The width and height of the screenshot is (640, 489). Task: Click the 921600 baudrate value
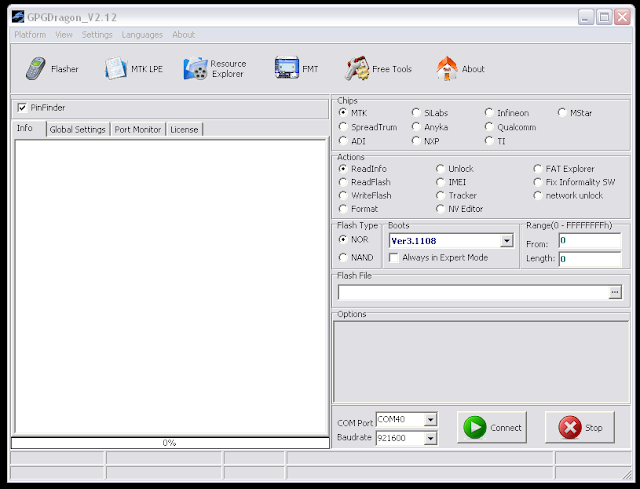pyautogui.click(x=391, y=438)
